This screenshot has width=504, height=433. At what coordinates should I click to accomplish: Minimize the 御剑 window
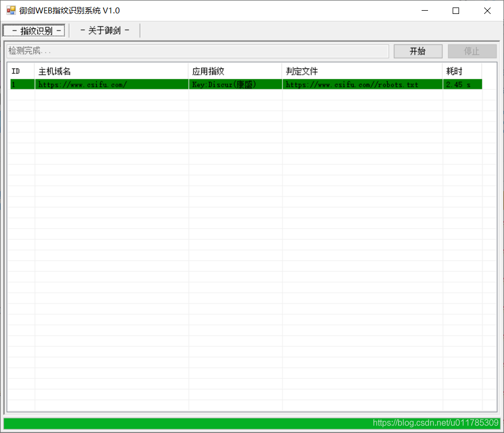tap(425, 11)
